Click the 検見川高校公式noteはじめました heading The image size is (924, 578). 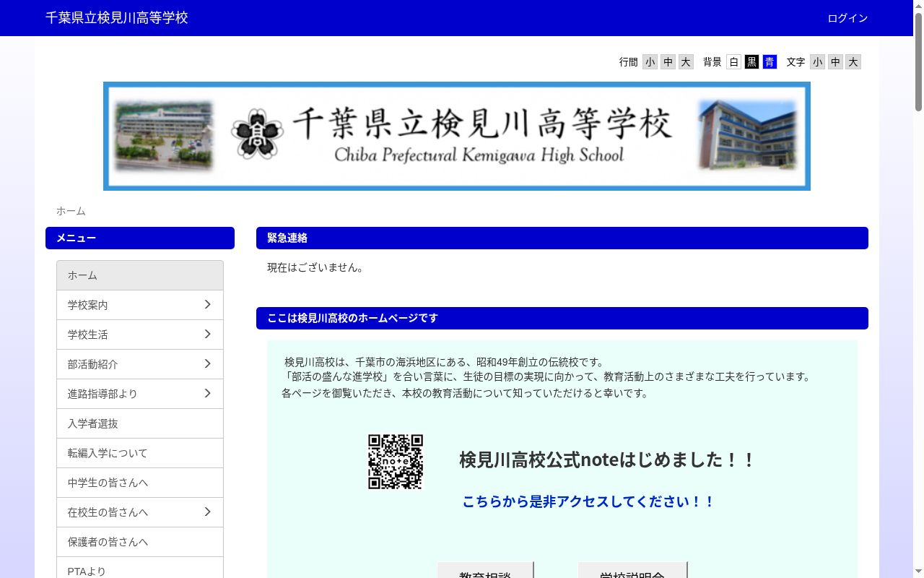tap(607, 460)
